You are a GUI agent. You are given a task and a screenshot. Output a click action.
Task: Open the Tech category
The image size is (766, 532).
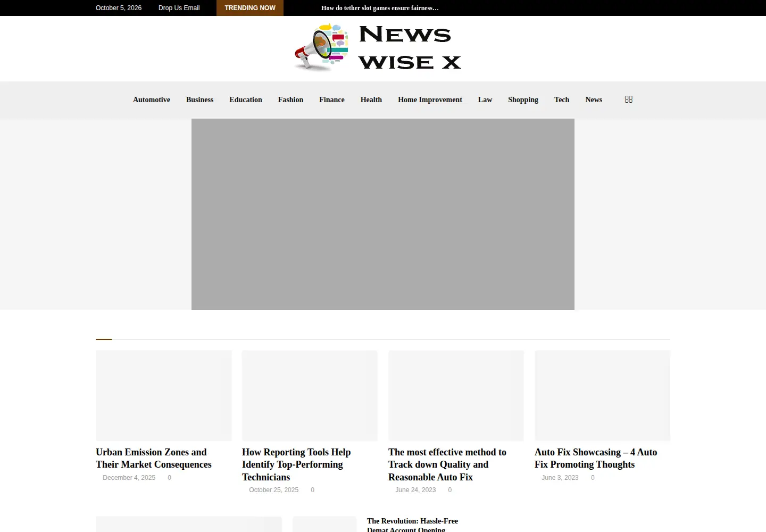[562, 99]
